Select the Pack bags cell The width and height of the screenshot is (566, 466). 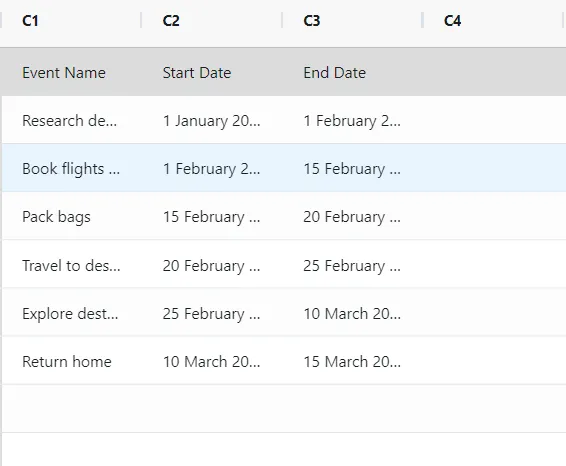(x=71, y=216)
